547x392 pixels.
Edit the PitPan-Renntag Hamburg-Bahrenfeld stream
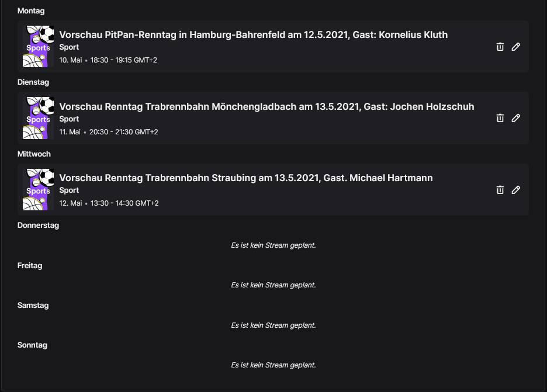coord(516,47)
